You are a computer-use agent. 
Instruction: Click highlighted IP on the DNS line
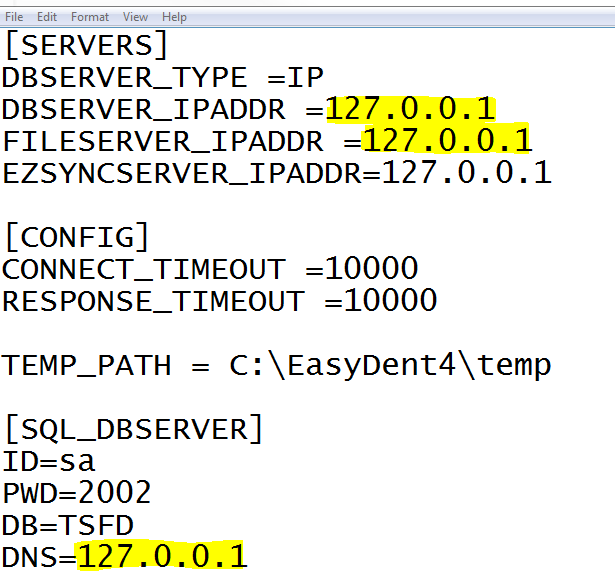point(162,556)
